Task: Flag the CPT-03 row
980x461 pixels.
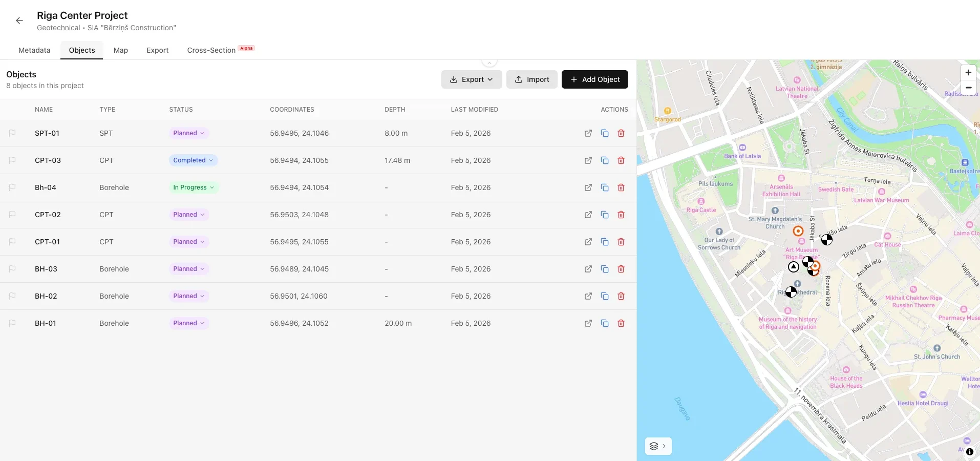Action: coord(12,160)
